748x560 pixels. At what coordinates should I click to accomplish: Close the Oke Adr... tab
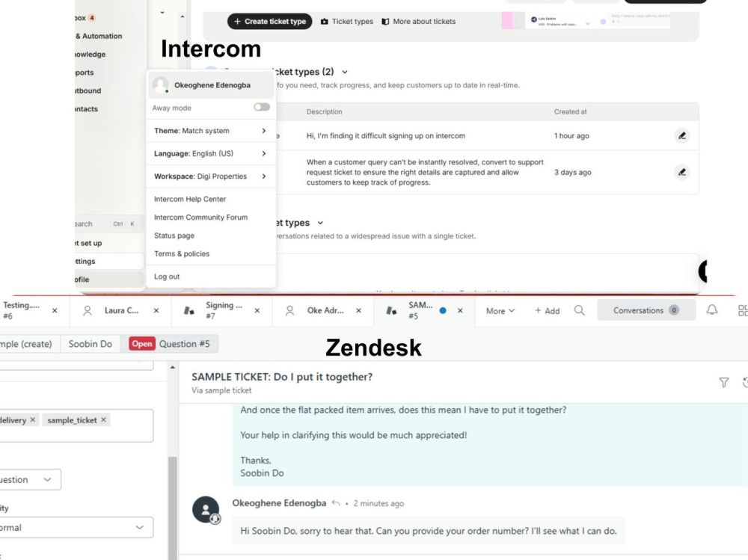click(359, 310)
